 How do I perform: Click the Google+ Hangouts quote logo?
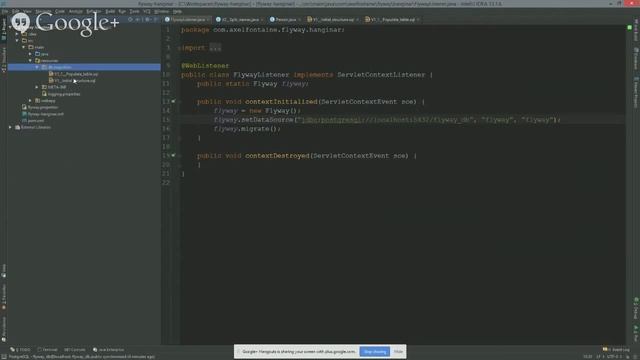20,22
